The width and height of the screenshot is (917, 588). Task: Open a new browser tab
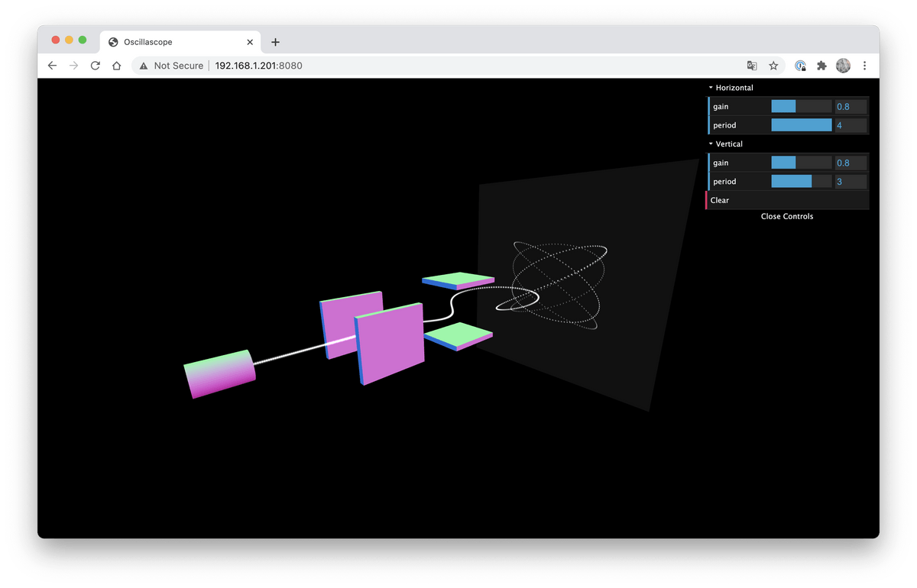pyautogui.click(x=275, y=42)
